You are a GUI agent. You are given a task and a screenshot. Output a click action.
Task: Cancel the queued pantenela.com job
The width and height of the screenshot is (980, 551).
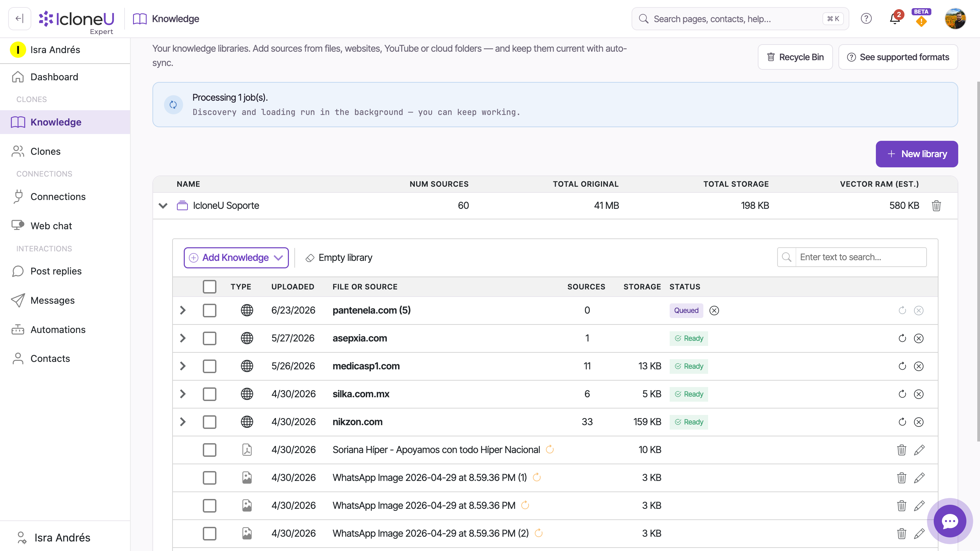coord(714,311)
